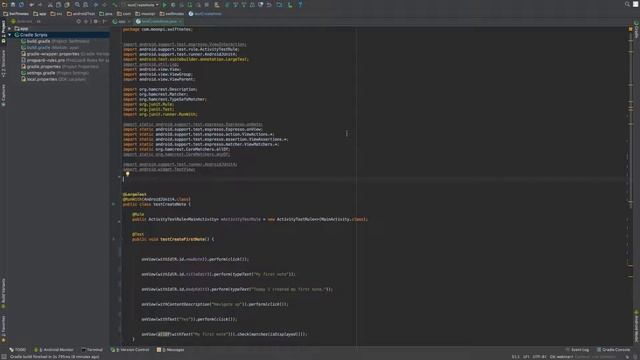Viewport: 640px width, 360px height.
Task: Toggle the Favorites side tool window
Action: 3,329
